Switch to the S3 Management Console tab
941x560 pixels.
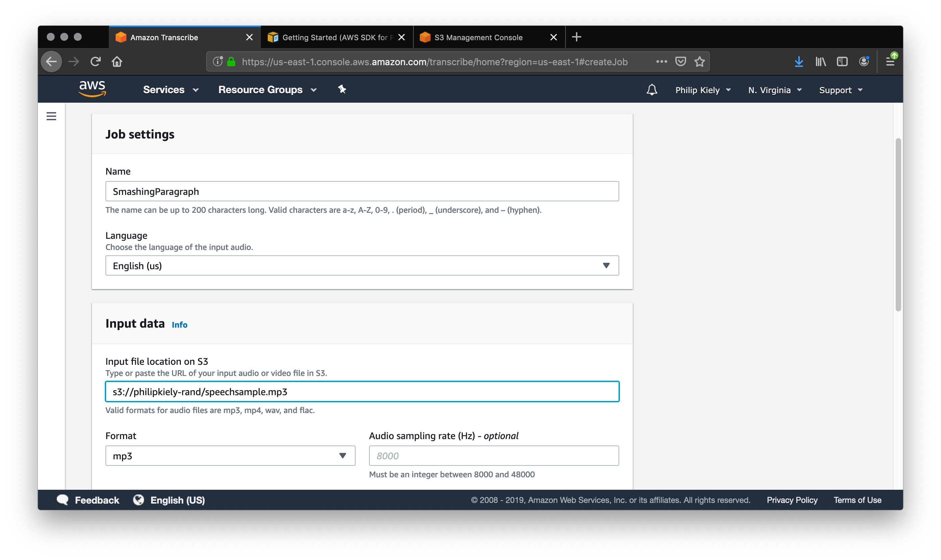(489, 37)
